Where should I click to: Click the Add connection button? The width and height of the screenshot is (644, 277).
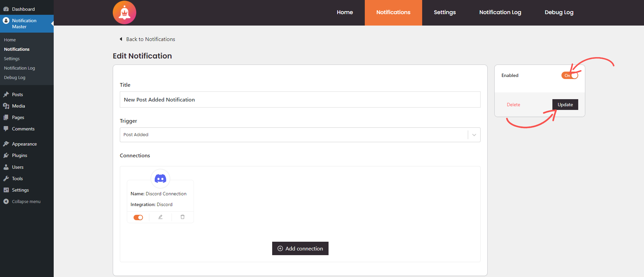[x=300, y=248]
